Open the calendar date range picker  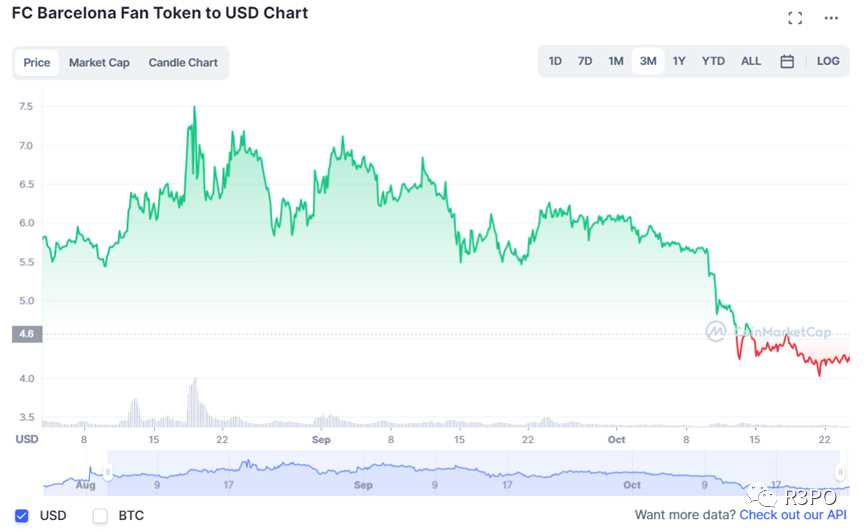pos(787,61)
